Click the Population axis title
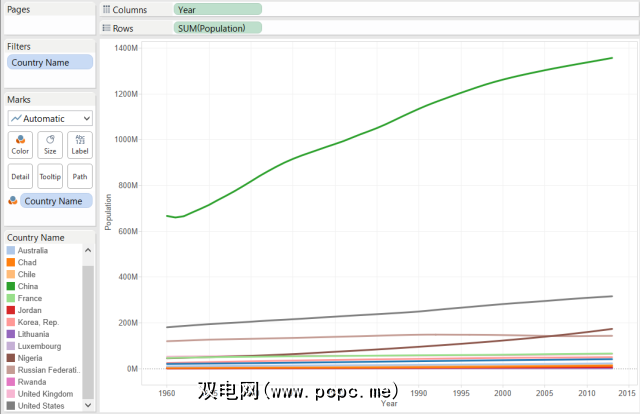The width and height of the screenshot is (640, 414). (x=108, y=212)
